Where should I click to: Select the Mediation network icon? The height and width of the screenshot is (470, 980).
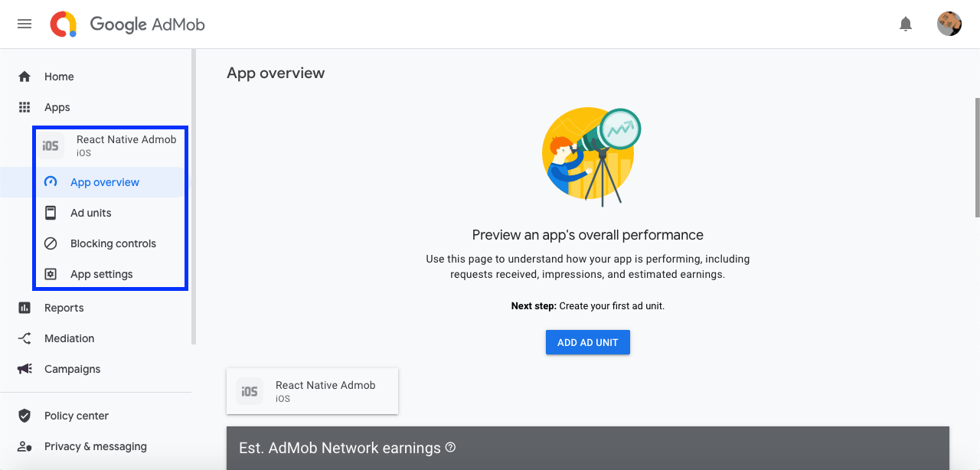24,338
